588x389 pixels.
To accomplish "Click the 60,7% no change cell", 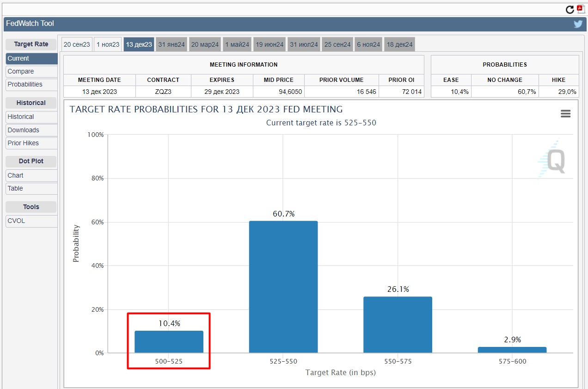I will (x=505, y=92).
